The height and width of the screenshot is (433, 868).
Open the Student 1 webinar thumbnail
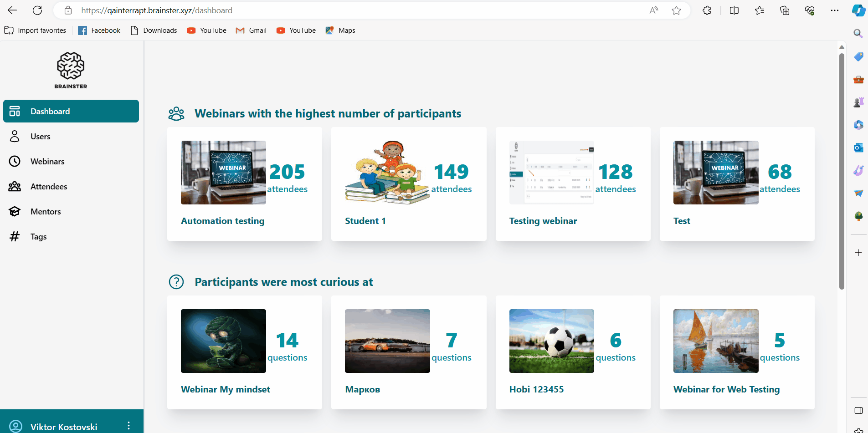pyautogui.click(x=387, y=173)
